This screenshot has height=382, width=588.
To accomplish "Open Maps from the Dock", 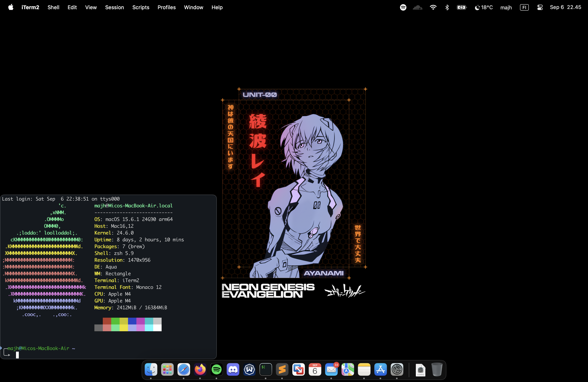I will 348,369.
